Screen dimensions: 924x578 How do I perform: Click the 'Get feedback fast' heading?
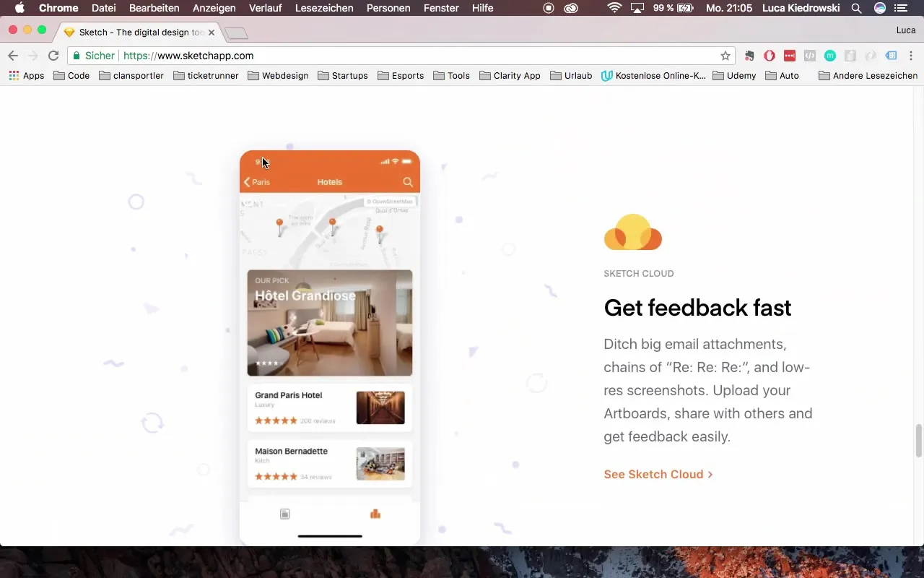(x=697, y=308)
